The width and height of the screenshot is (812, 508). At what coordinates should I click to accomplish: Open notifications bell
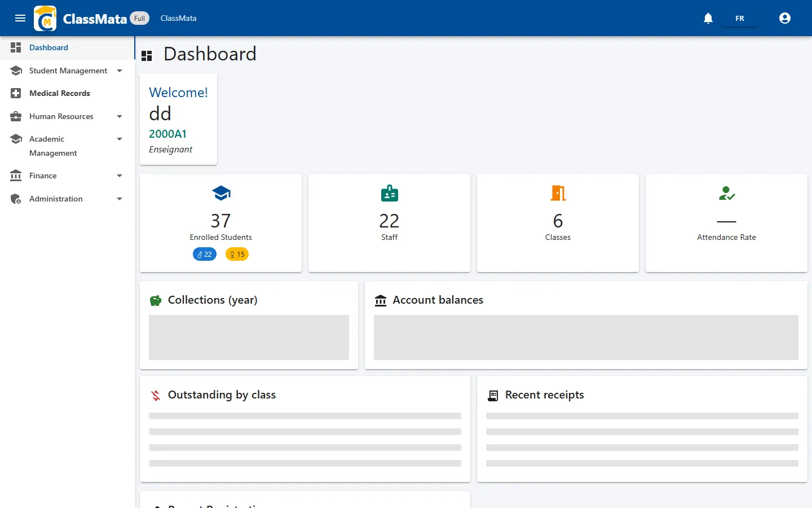[x=708, y=18]
